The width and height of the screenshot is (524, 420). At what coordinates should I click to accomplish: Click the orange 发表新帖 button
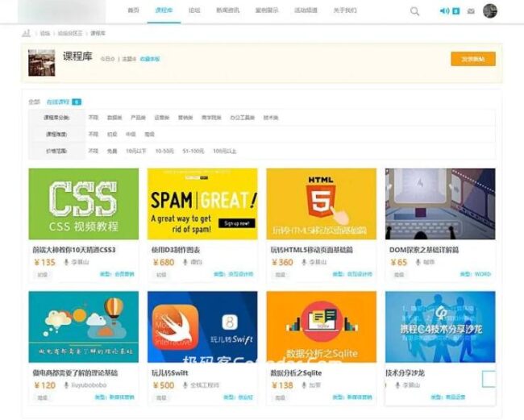coord(473,59)
